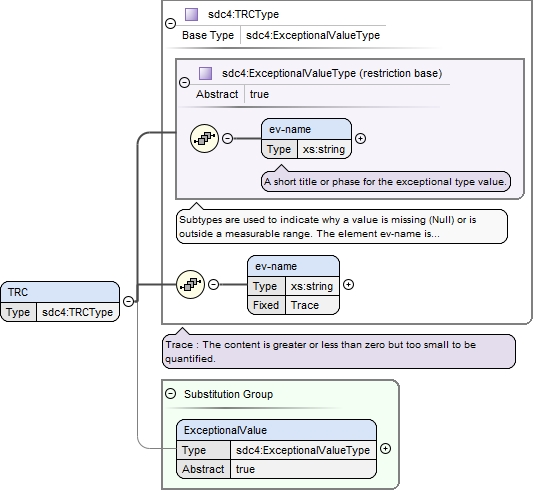Screen dimensions: 534x491
Task: Select the ExceptionalValue element header
Action: (x=277, y=430)
